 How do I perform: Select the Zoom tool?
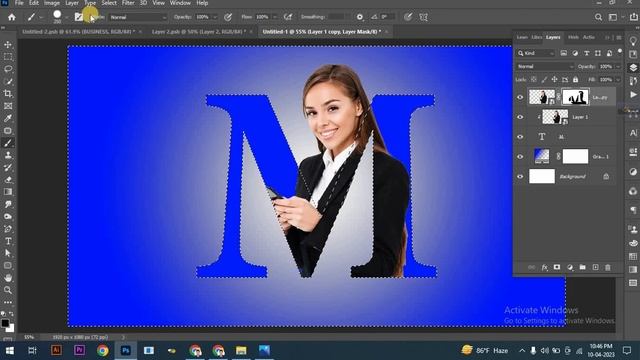[8, 290]
